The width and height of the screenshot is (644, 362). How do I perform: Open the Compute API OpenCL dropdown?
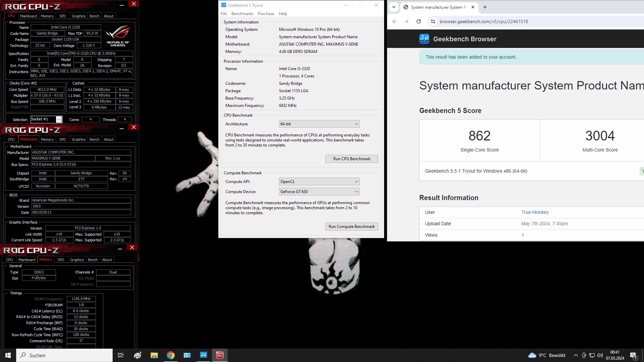(319, 182)
